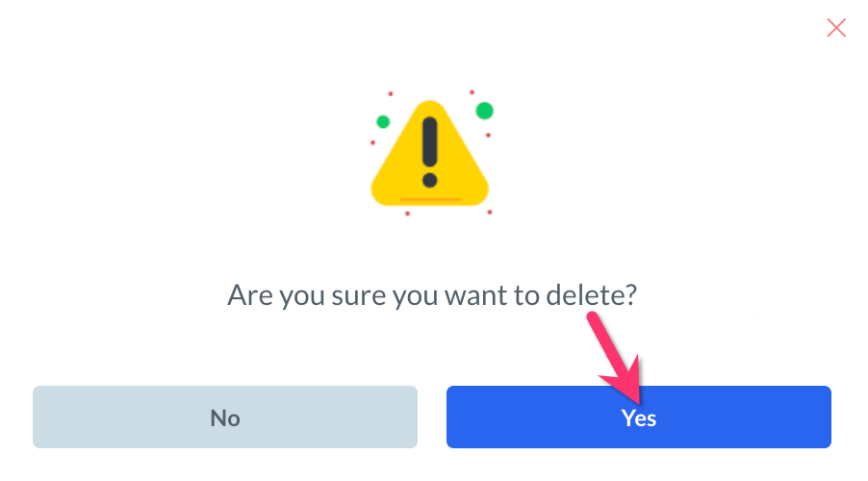The width and height of the screenshot is (868, 481).
Task: Click the word "delete?" in the prompt
Action: [x=591, y=295]
